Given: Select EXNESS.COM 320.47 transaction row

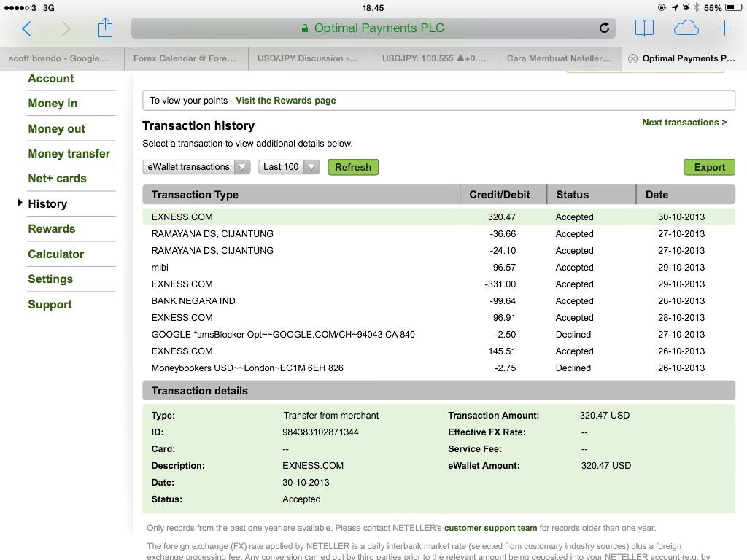Looking at the screenshot, I should tap(438, 217).
